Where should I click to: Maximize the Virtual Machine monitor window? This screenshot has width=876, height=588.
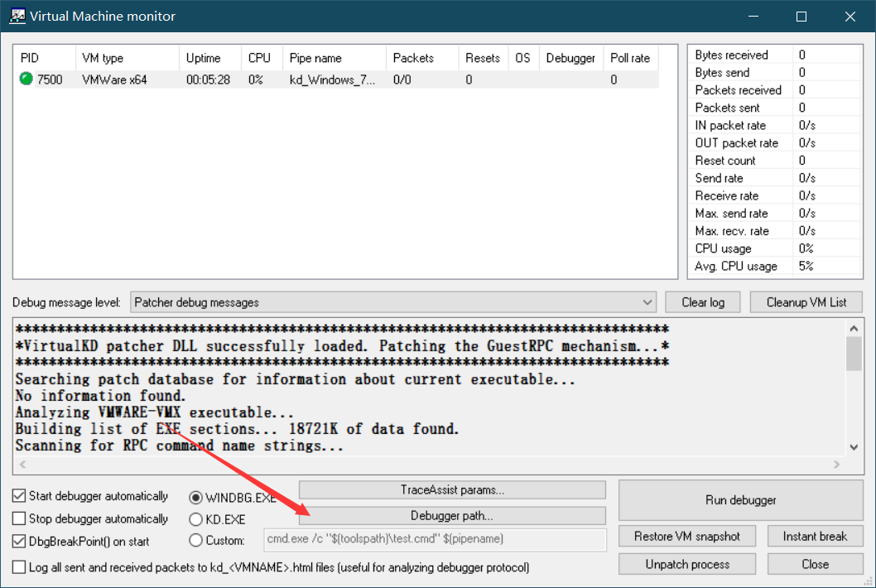point(801,17)
